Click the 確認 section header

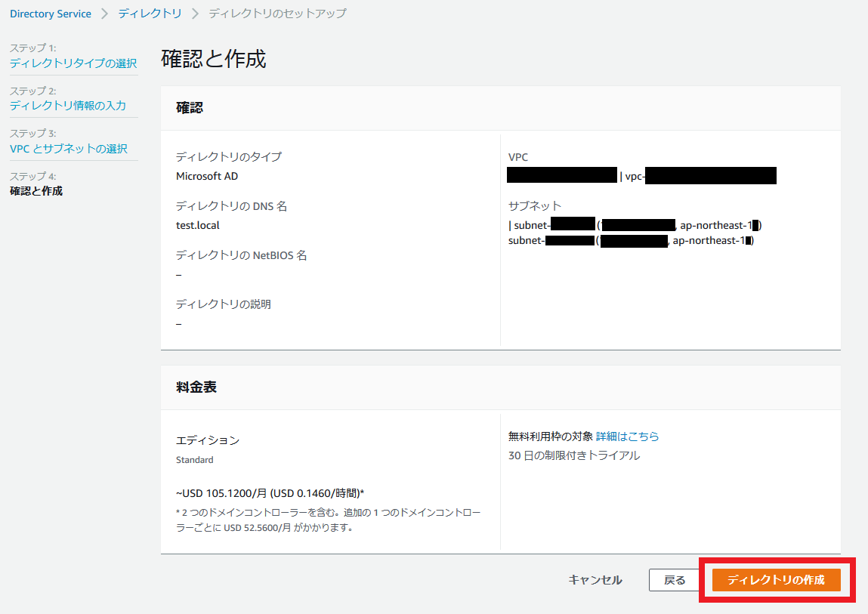tap(190, 107)
